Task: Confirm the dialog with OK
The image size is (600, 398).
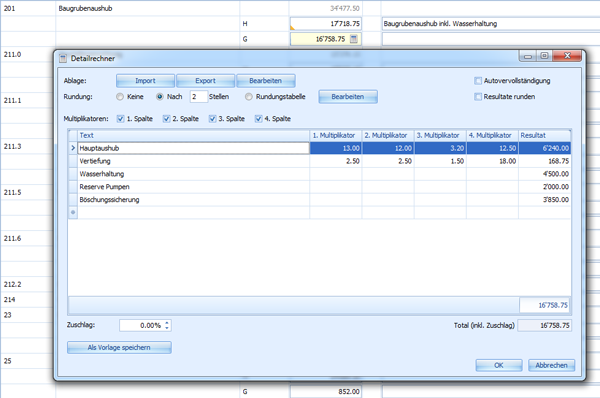Action: click(499, 365)
